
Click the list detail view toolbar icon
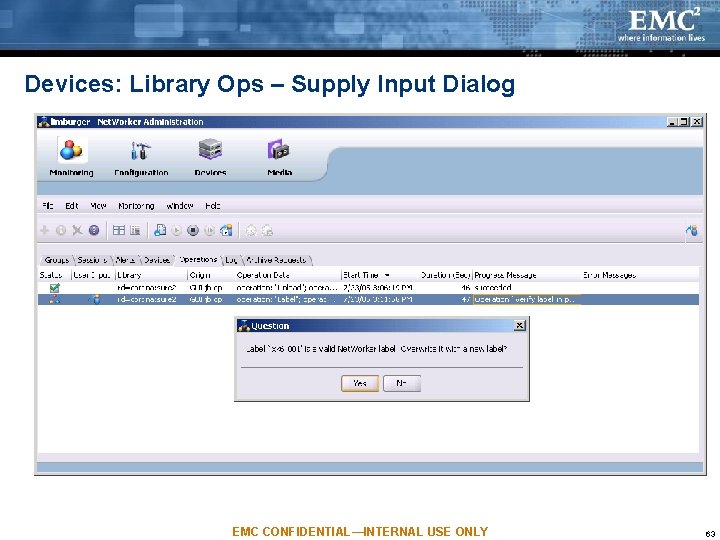tap(135, 230)
